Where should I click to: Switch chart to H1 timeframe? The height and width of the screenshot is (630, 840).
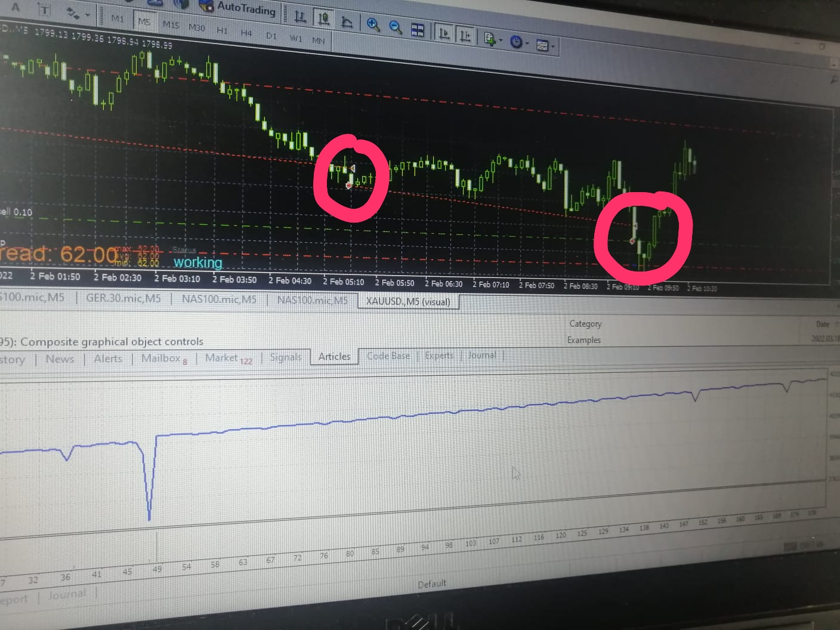click(x=222, y=30)
